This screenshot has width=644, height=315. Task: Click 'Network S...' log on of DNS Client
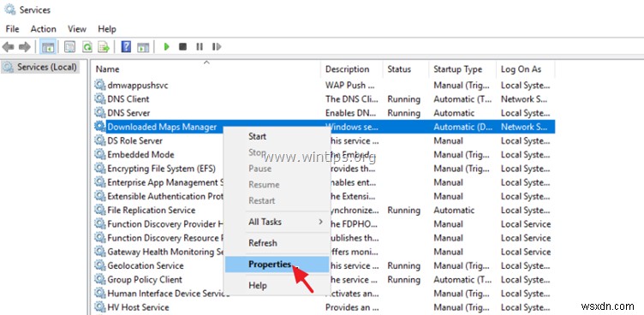[525, 99]
